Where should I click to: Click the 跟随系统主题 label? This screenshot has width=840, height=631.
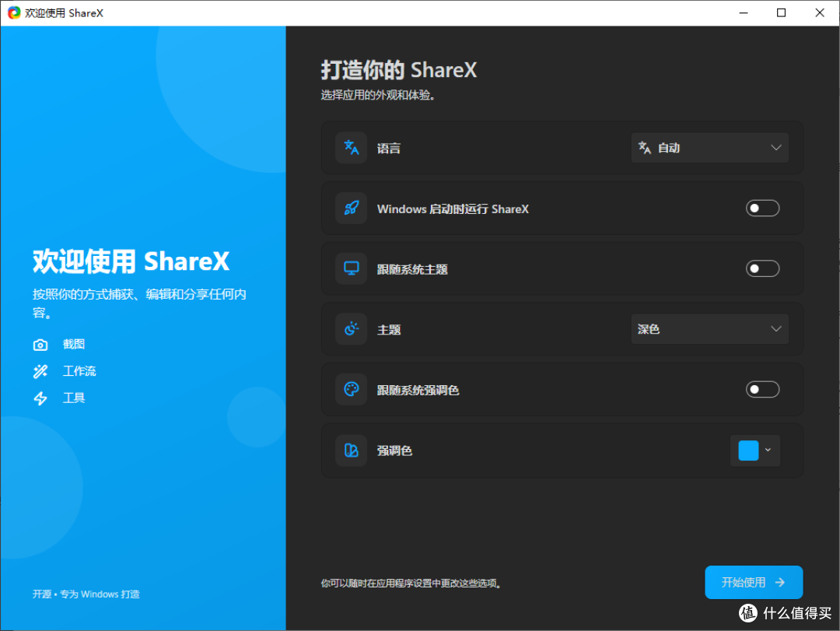point(412,269)
